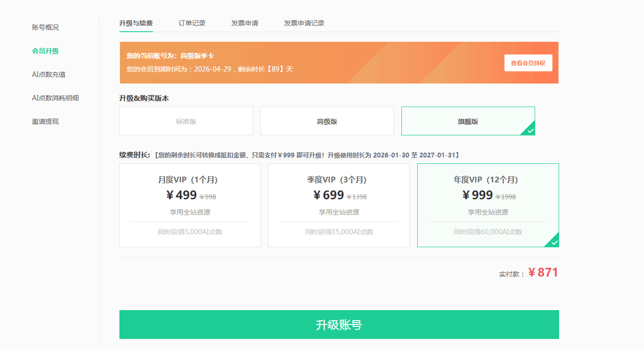
Task: Switch to the 订单记录 tab
Action: [192, 23]
